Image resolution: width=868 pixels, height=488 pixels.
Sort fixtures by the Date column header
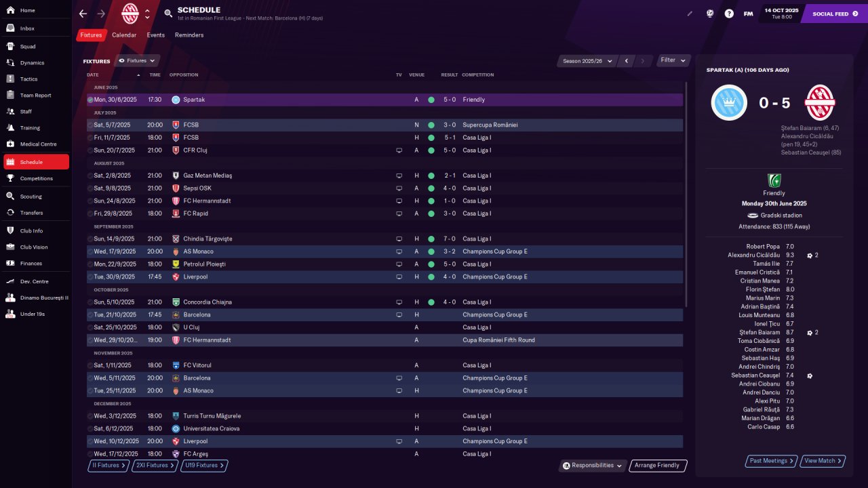coord(114,75)
